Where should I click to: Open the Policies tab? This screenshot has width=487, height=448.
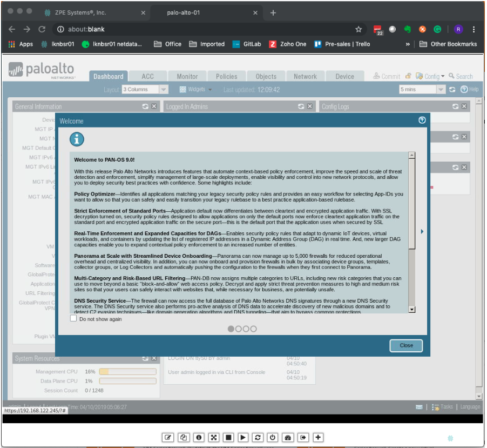(226, 77)
